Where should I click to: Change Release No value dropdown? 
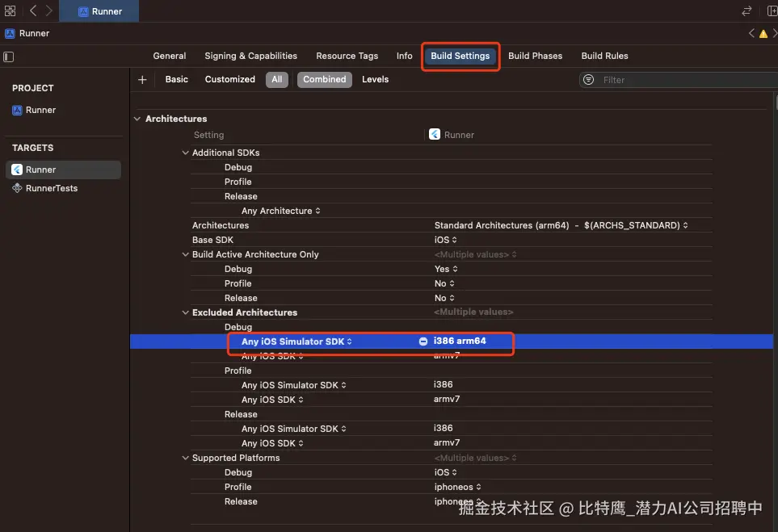pos(444,298)
